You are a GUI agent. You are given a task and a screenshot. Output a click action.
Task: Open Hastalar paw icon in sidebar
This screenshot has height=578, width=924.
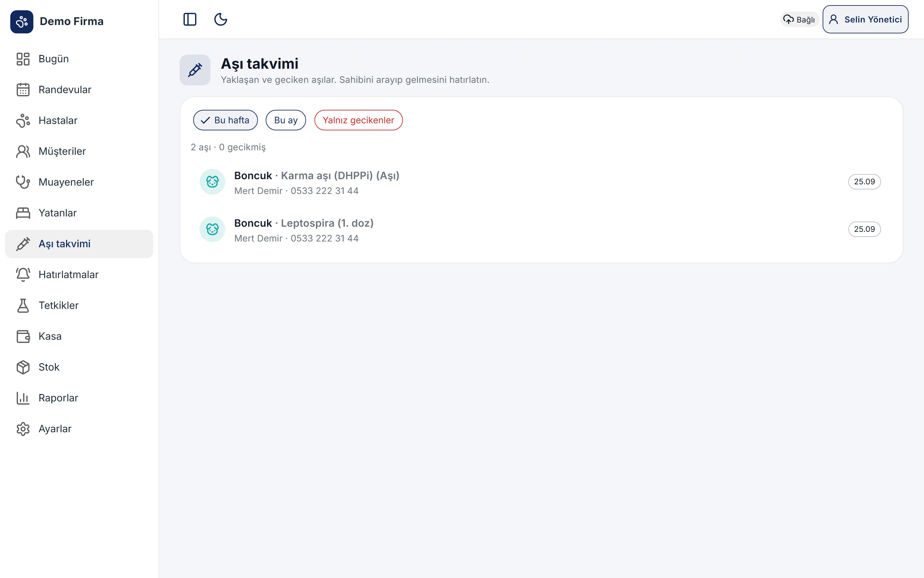(x=23, y=120)
